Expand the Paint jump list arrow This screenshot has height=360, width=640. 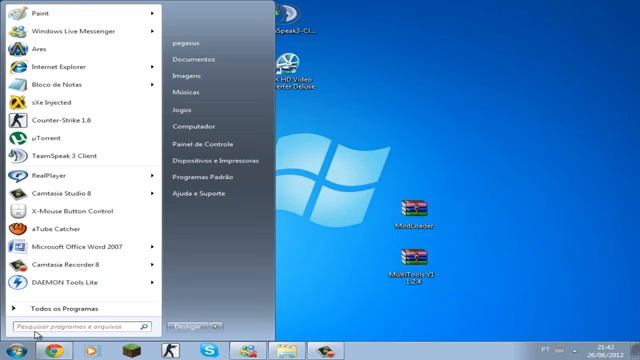click(152, 13)
